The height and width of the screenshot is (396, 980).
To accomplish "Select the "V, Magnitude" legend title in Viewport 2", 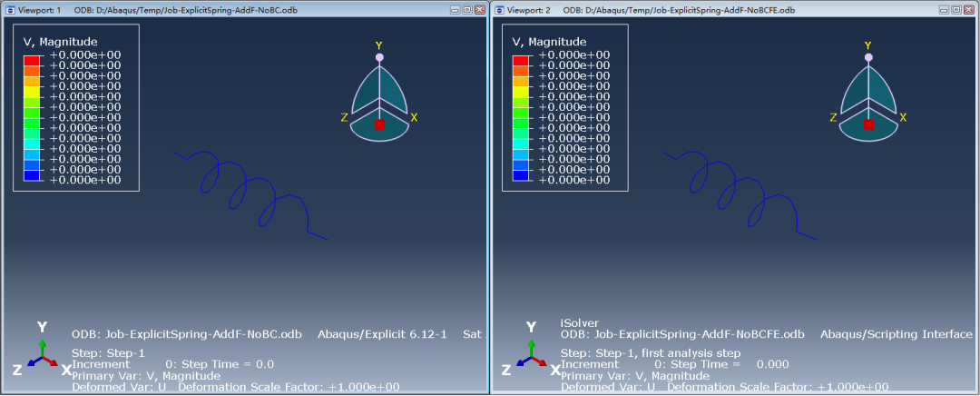I will coord(549,42).
